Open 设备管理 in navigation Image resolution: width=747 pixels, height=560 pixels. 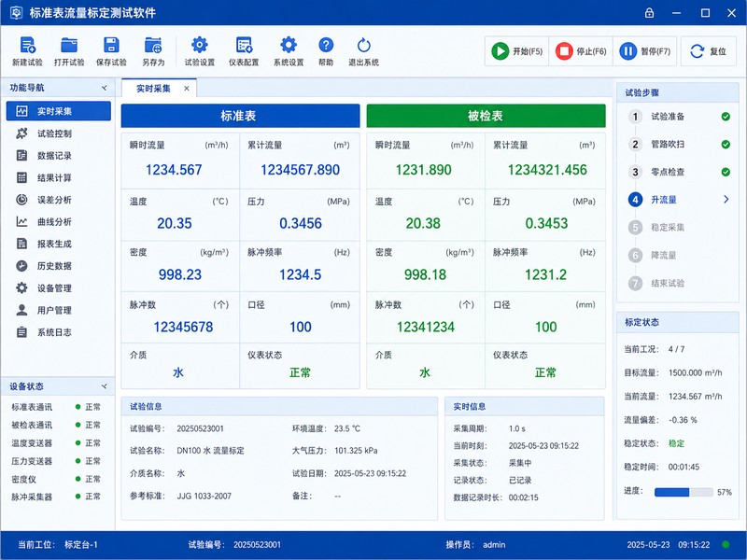click(59, 288)
